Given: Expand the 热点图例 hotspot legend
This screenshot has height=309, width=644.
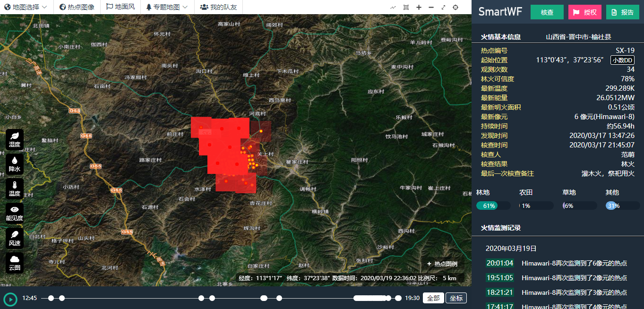Looking at the screenshot, I should point(442,264).
